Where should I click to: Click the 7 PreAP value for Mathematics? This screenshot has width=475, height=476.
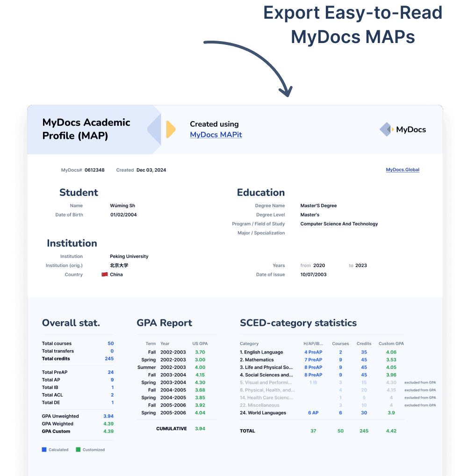(x=313, y=360)
